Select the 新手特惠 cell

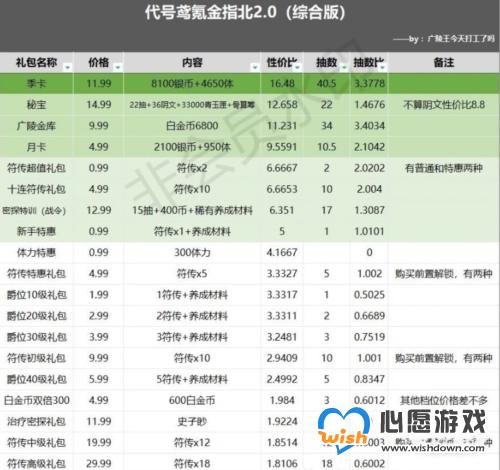pos(36,231)
